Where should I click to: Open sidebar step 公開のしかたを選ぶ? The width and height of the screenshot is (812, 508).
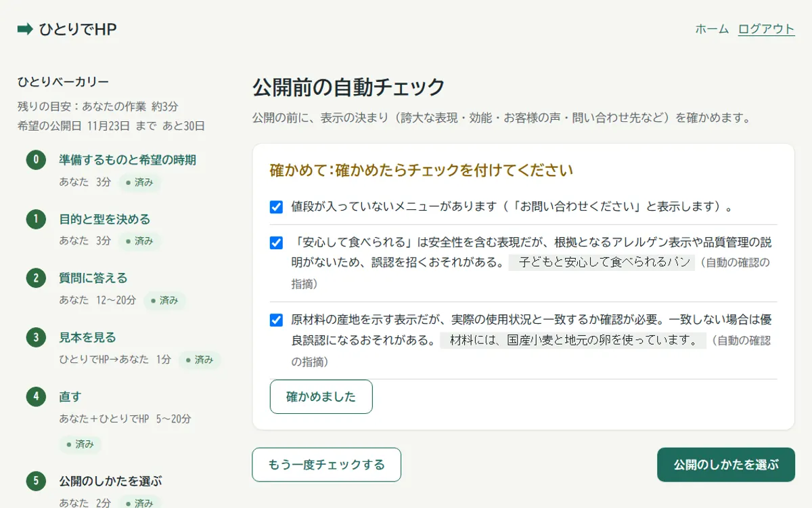tap(110, 482)
